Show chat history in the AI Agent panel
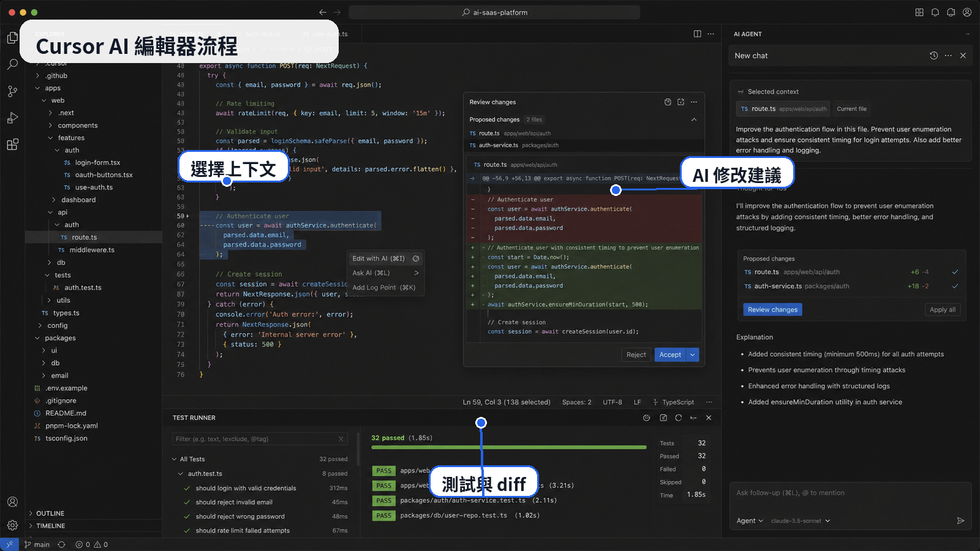Screen dimensions: 980x551 click(x=933, y=56)
